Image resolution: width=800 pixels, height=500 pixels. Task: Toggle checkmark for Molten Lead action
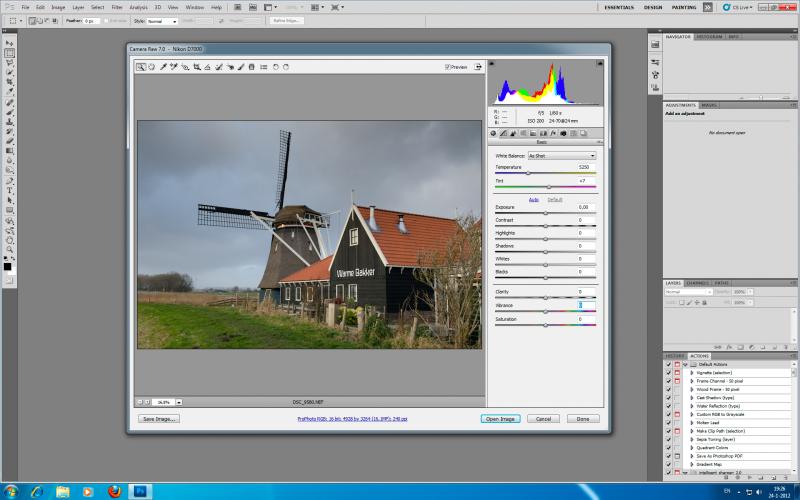[x=668, y=422]
